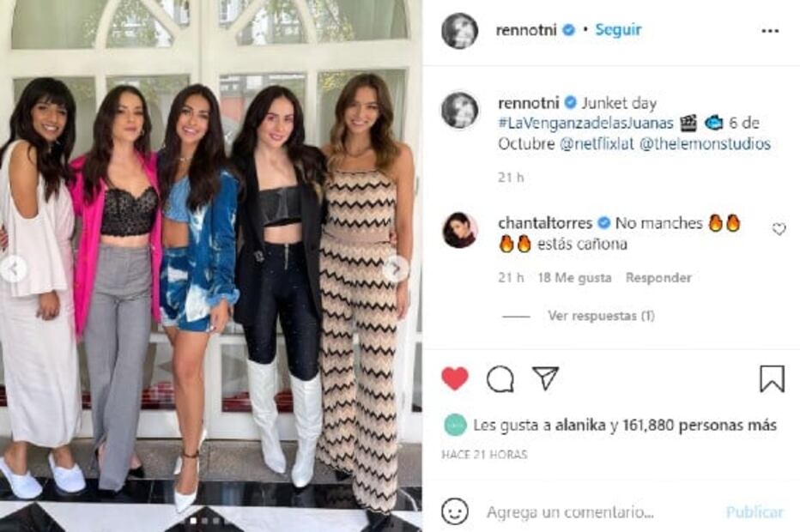The image size is (800, 532).
Task: Click the Seguir follow button
Action: [x=618, y=29]
